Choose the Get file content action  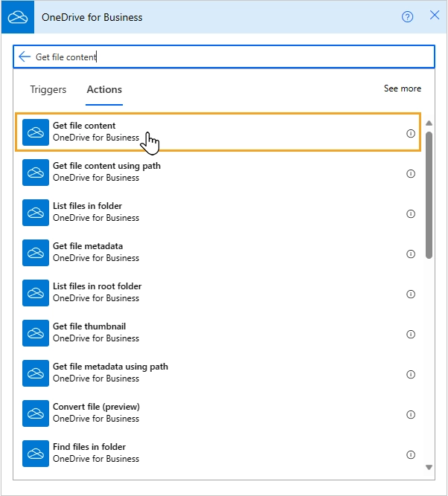tap(218, 132)
